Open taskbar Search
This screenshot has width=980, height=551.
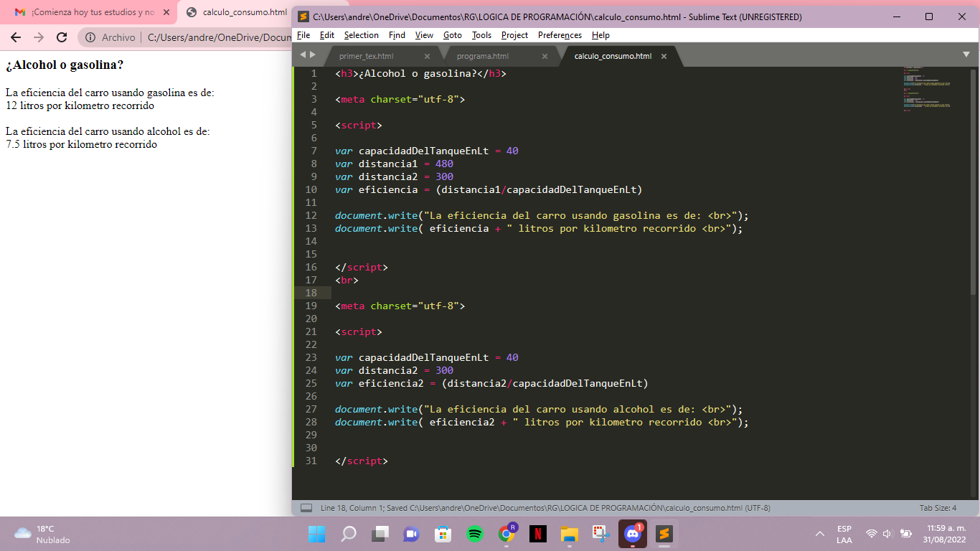pyautogui.click(x=349, y=534)
